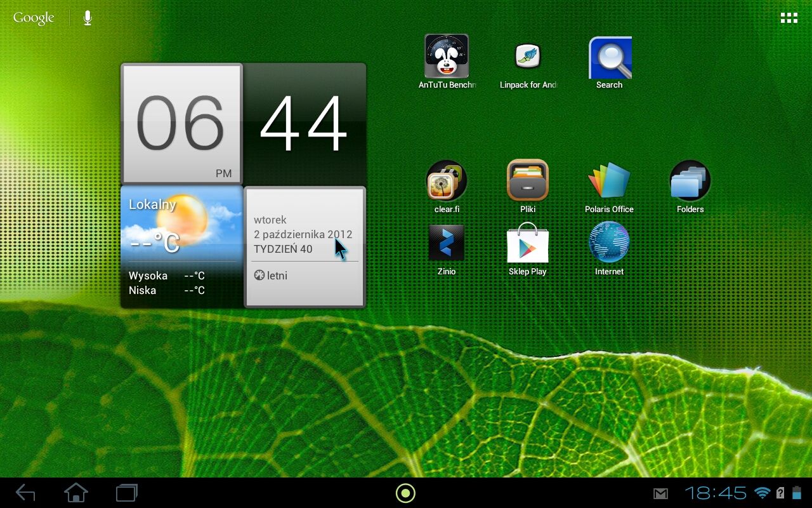Open the recent apps button

pyautogui.click(x=127, y=493)
